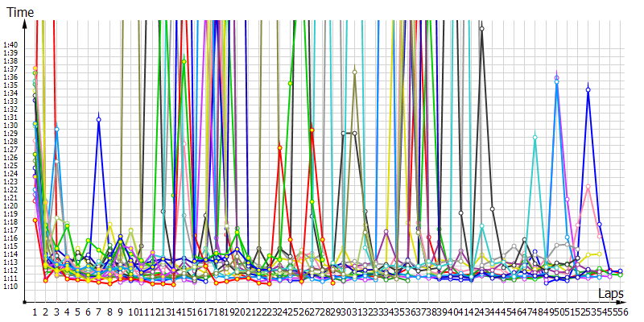Select the pink peak point at lap 53
The height and width of the screenshot is (322, 644).
coord(588,187)
